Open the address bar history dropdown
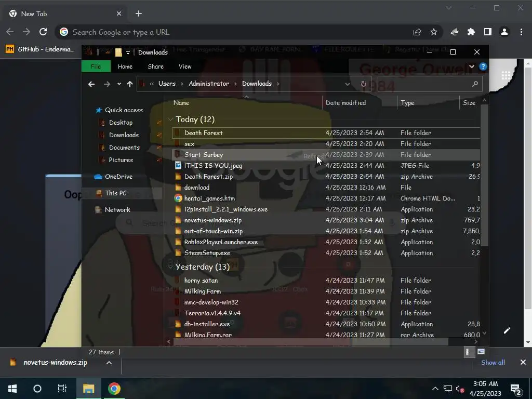532x399 pixels. coord(347,84)
